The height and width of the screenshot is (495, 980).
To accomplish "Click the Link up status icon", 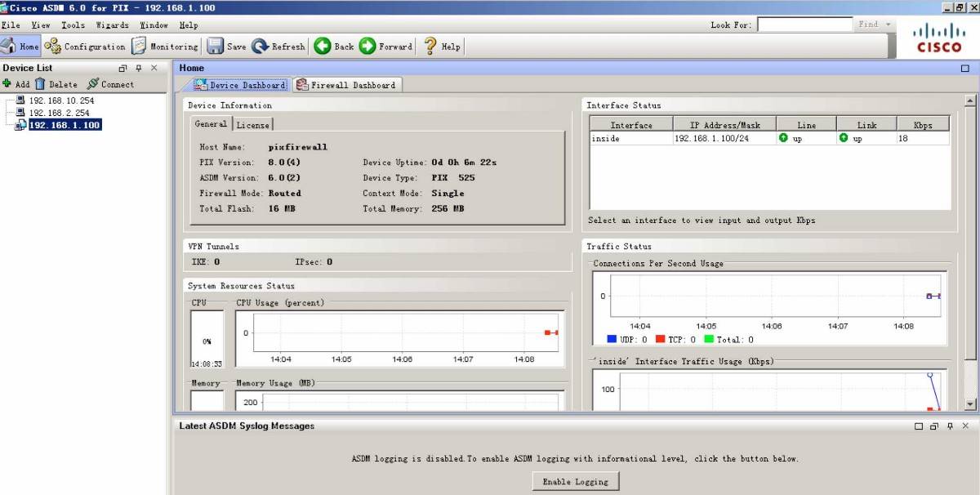I will (x=844, y=138).
